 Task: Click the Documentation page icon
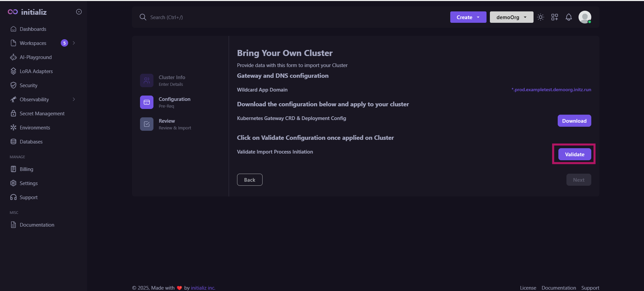(13, 225)
